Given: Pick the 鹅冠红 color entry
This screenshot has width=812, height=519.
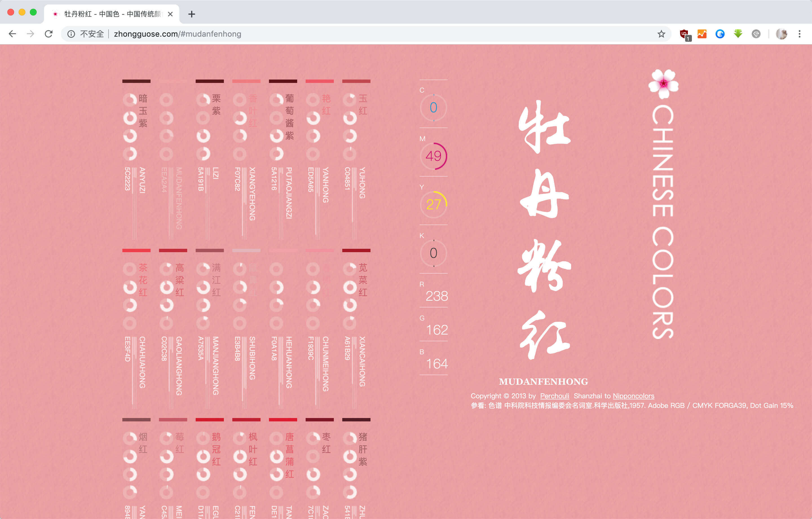Looking at the screenshot, I should point(209,469).
